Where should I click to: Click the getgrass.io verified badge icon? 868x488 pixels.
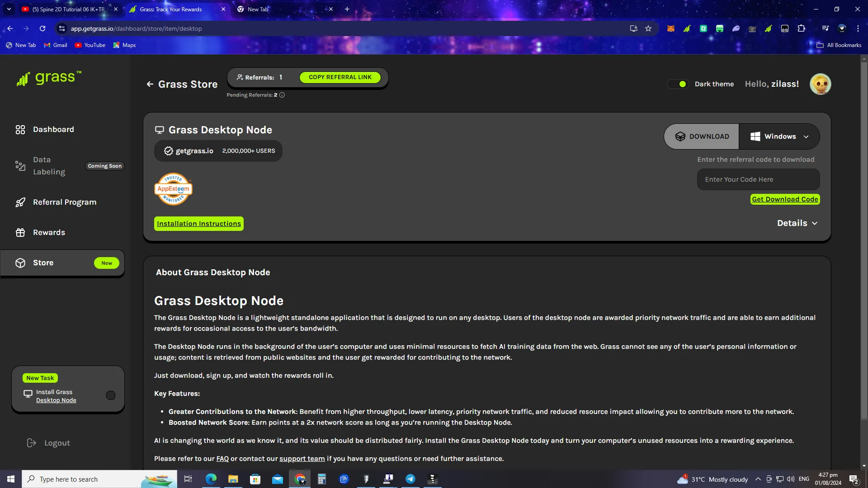click(169, 151)
